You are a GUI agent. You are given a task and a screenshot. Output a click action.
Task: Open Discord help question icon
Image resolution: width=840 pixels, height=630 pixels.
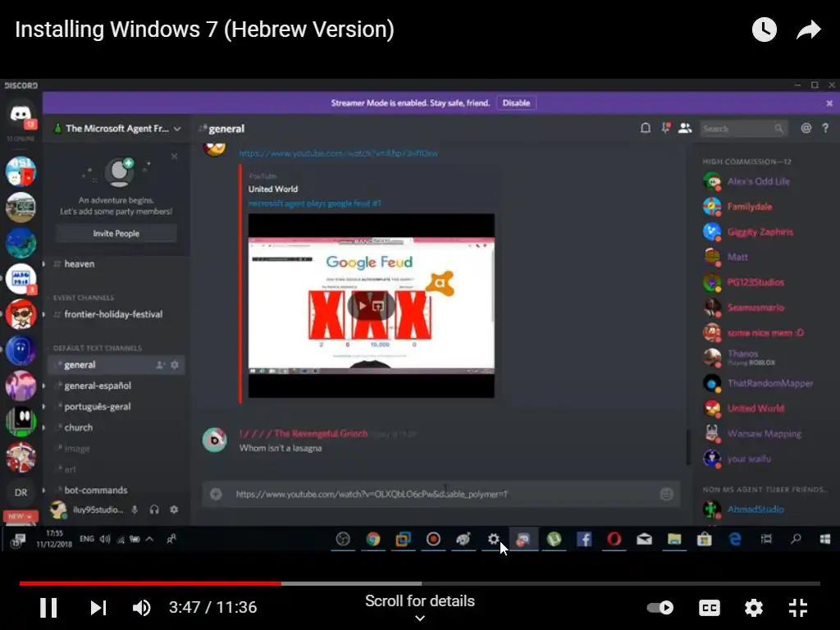(x=825, y=128)
